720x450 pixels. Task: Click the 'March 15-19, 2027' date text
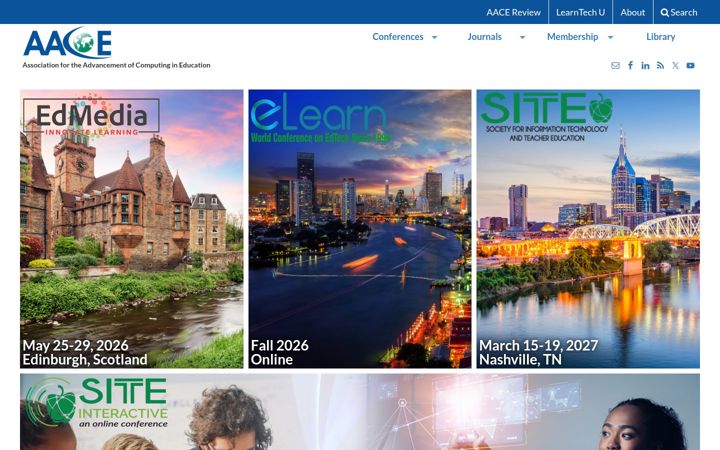(539, 345)
